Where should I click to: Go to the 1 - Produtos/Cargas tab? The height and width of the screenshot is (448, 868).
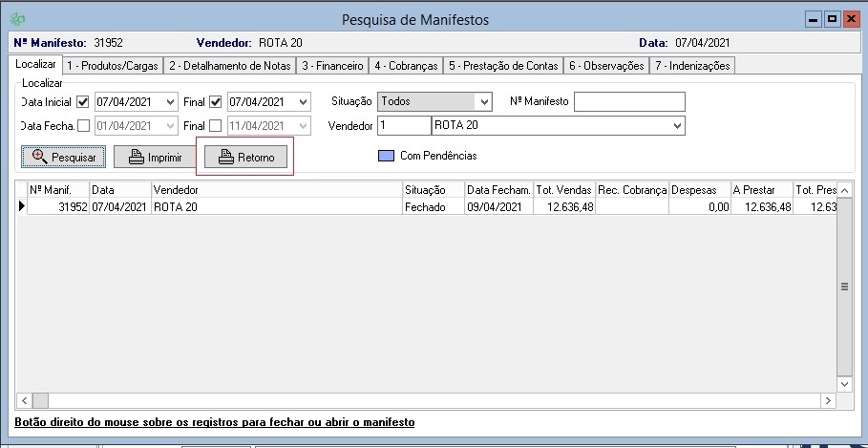(113, 66)
